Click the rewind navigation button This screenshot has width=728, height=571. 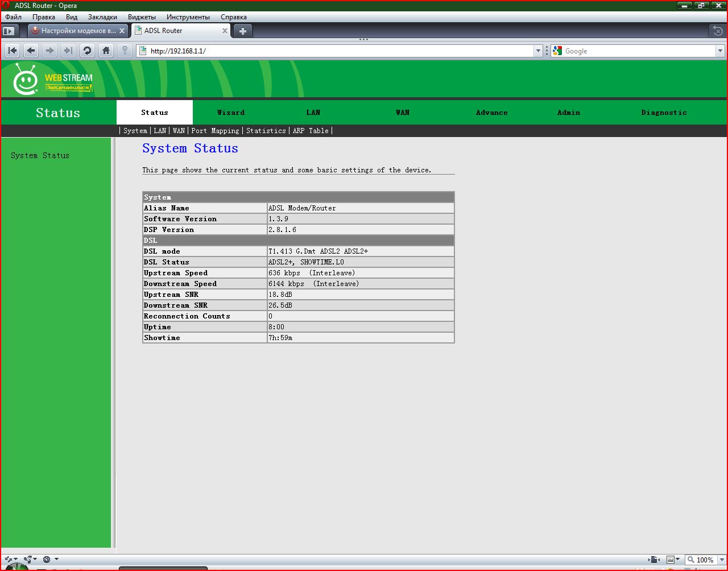(x=13, y=51)
